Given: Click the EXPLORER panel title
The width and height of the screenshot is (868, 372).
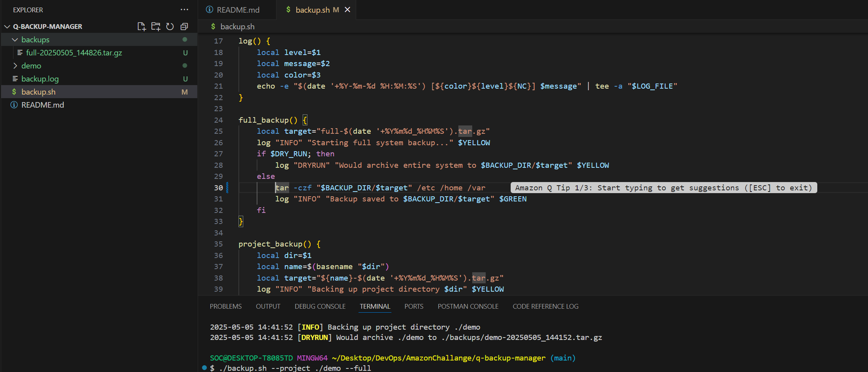Looking at the screenshot, I should point(28,10).
